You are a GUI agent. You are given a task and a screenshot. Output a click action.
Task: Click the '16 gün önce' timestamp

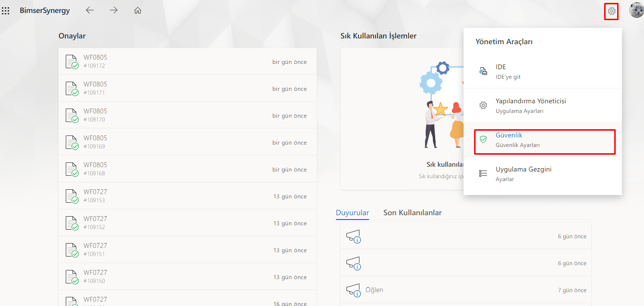(290, 303)
